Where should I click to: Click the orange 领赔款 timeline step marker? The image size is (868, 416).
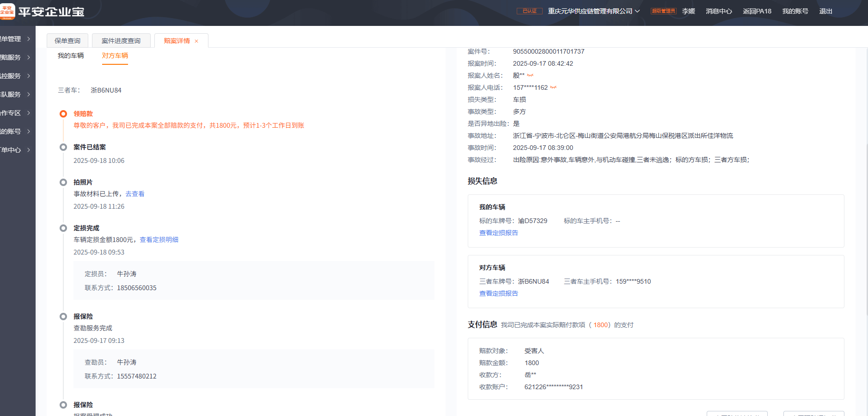pyautogui.click(x=63, y=114)
